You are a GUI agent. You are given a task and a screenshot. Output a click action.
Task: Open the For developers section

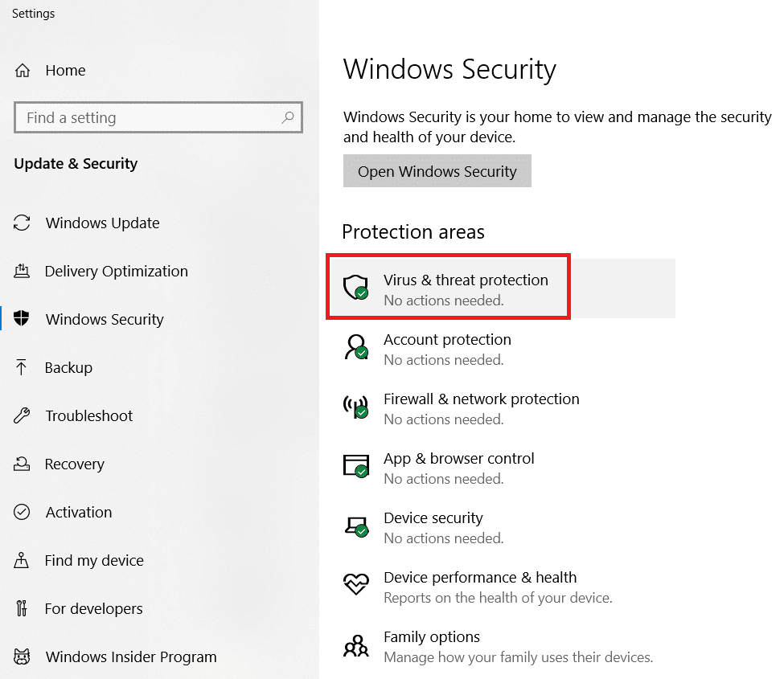(94, 609)
